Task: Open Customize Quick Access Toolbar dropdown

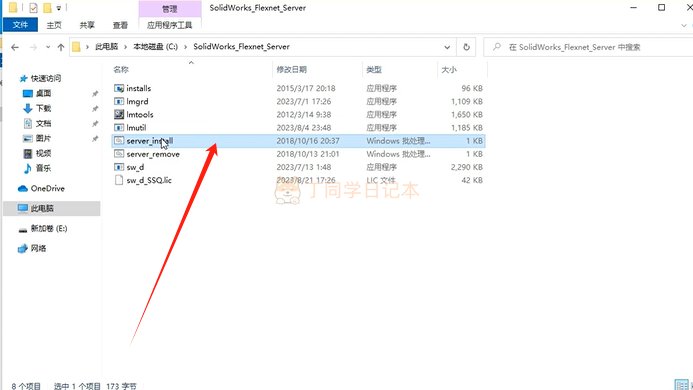Action: point(59,8)
